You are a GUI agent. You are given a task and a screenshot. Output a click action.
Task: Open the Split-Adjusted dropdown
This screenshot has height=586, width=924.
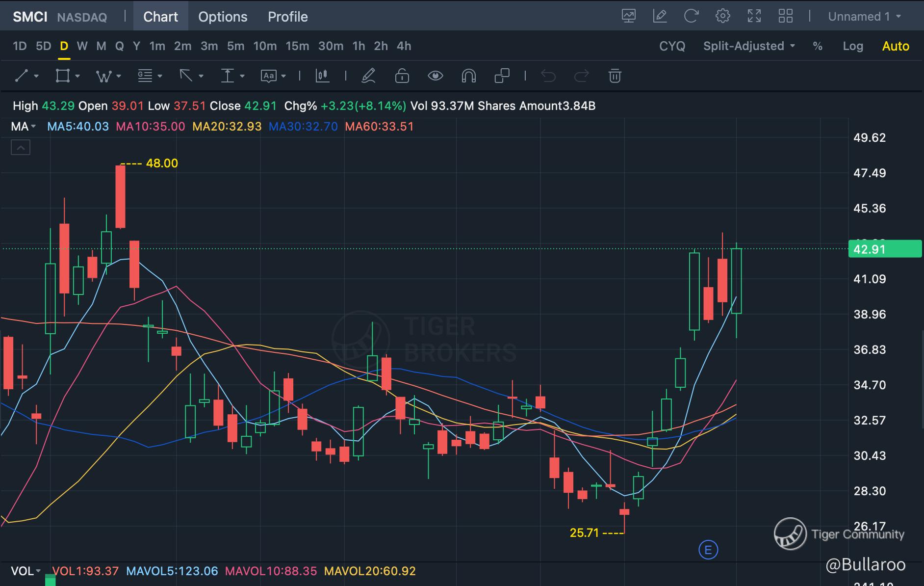click(748, 46)
